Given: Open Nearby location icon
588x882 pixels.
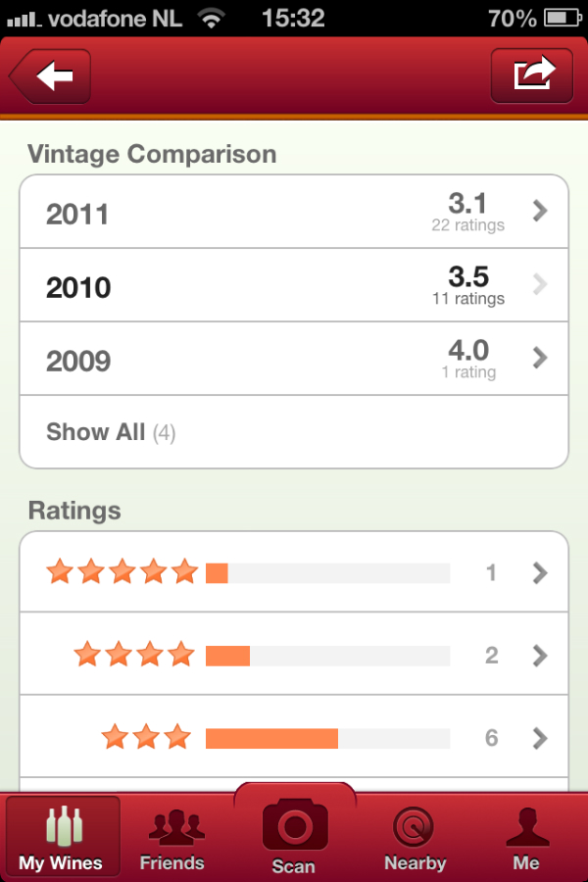Looking at the screenshot, I should coord(415,826).
